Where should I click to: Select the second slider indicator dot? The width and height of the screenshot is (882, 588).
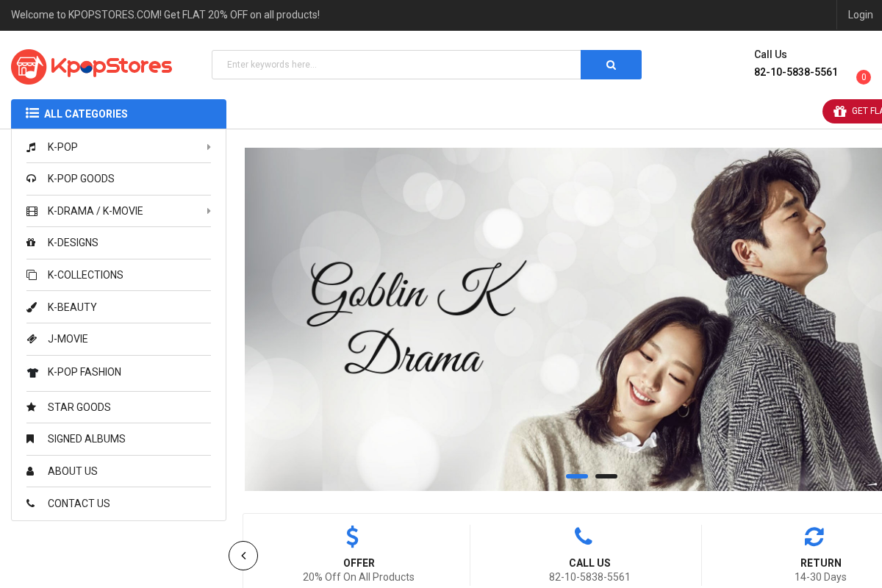point(606,476)
